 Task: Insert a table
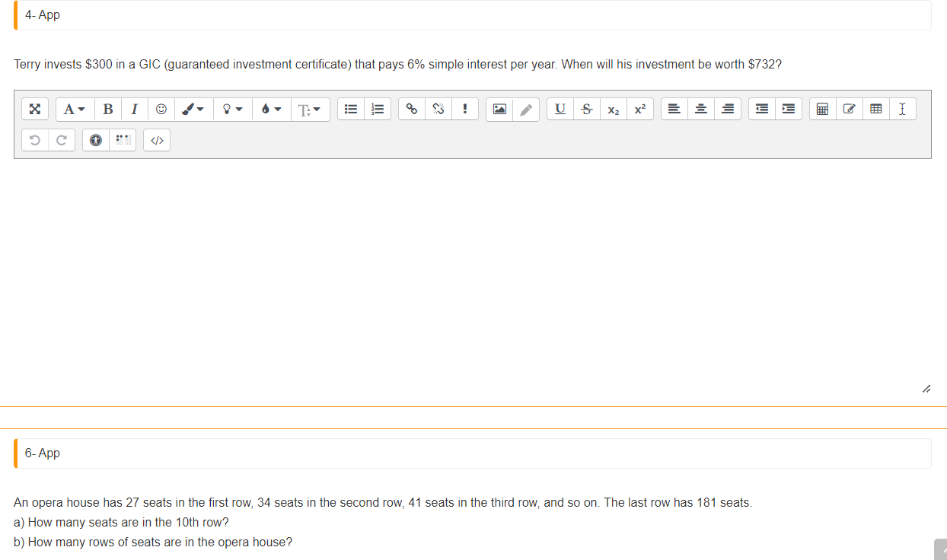click(875, 110)
